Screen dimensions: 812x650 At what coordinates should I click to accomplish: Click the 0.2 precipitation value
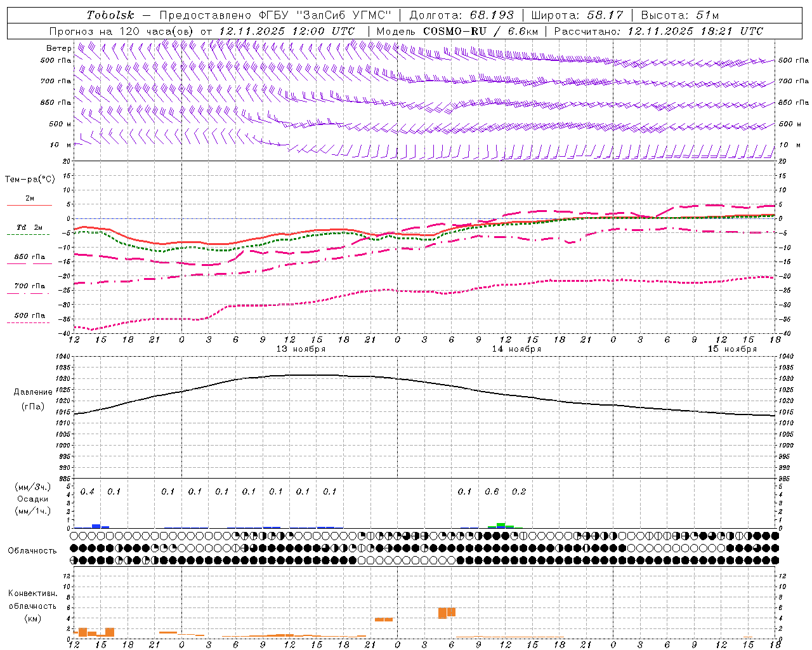click(x=519, y=492)
